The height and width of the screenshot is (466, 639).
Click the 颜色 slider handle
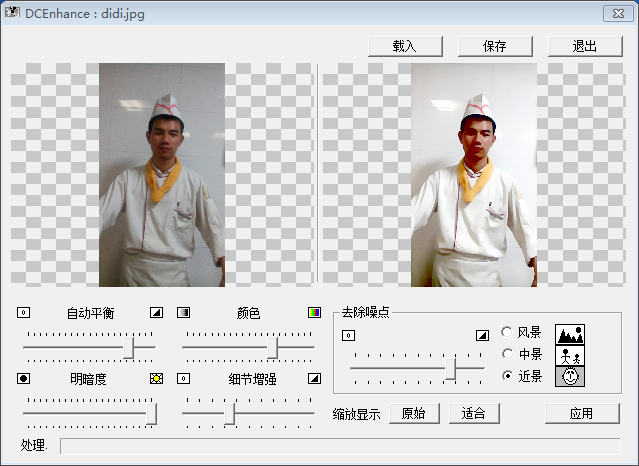click(x=273, y=347)
